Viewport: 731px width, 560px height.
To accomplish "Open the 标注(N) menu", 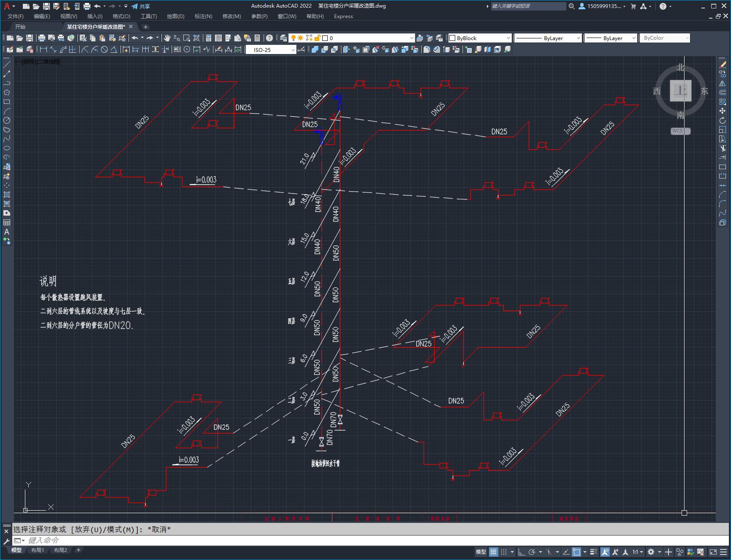I will (203, 16).
